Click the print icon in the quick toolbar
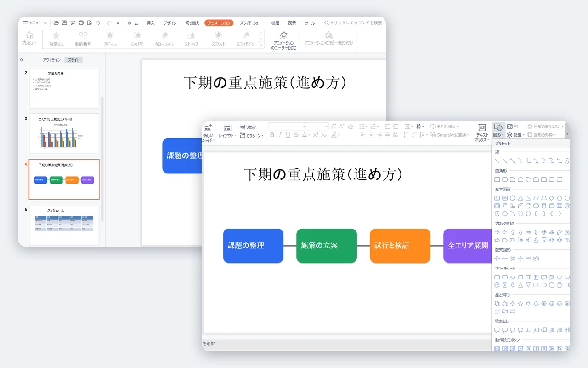588x368 pixels. (x=81, y=23)
